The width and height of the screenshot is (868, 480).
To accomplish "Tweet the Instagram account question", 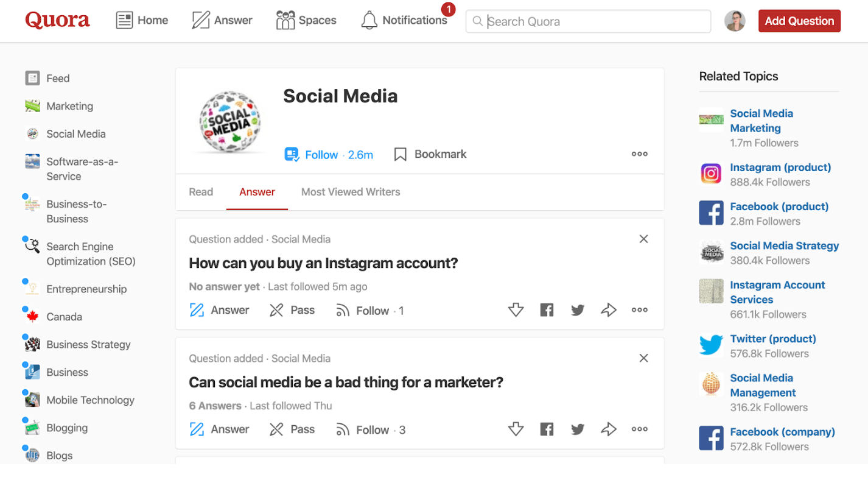I will coord(578,310).
